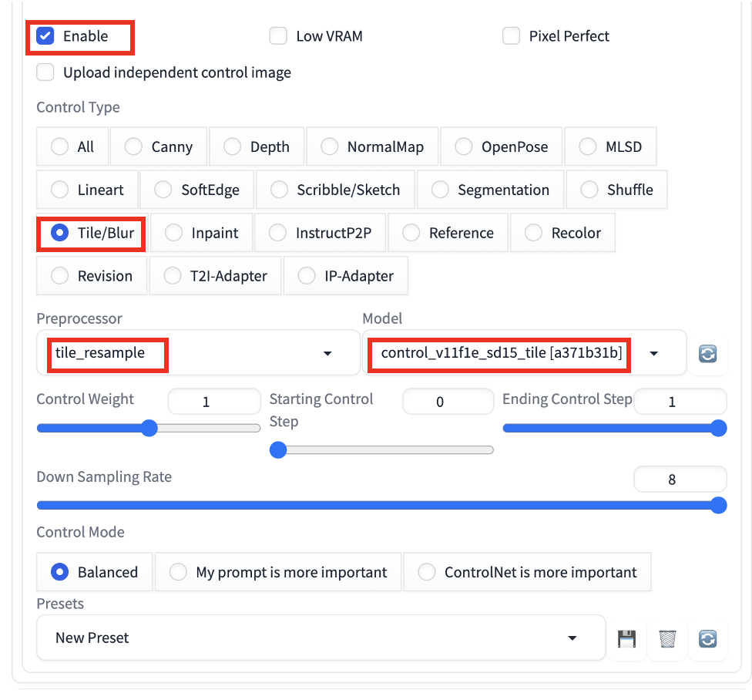Focus the Starting Control Step number field
This screenshot has height=700, width=752.
[448, 402]
